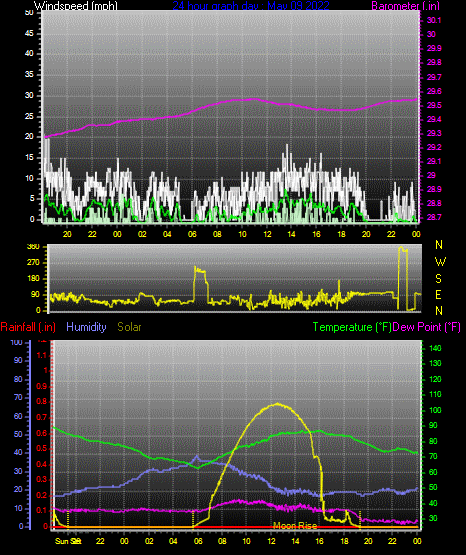The image size is (466, 555).
Task: Click the '270' wind direction axis value
Action: pos(33,263)
